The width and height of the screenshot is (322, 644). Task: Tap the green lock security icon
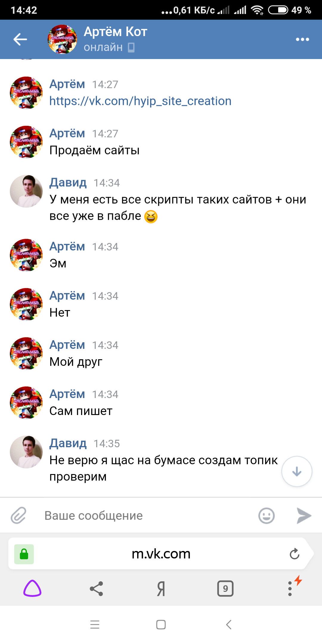24,554
